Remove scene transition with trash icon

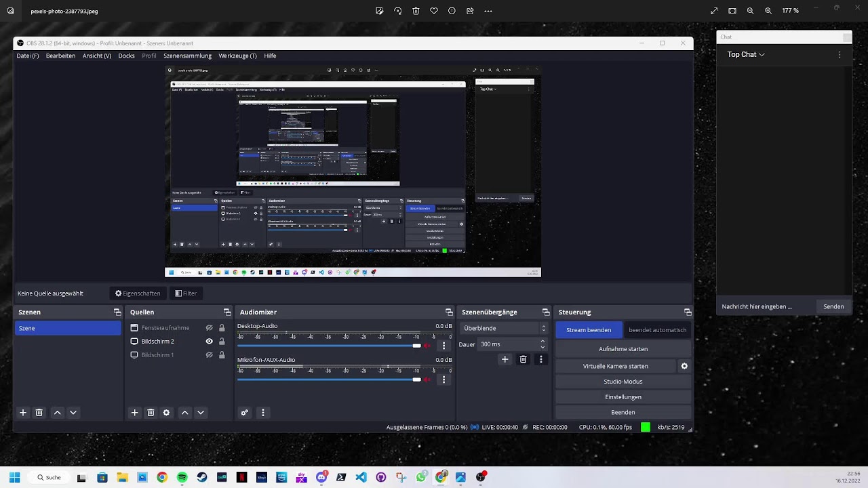point(523,359)
